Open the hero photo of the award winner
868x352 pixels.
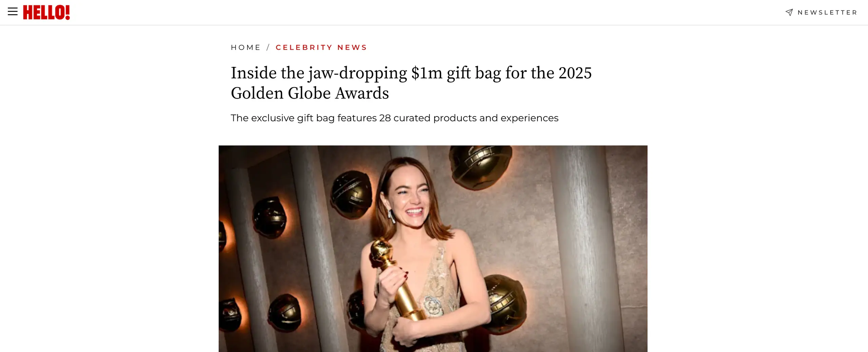tap(433, 248)
